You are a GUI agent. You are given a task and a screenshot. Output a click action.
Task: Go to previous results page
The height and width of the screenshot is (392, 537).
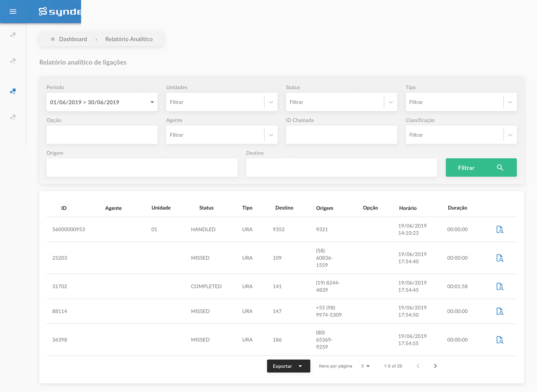click(x=418, y=366)
